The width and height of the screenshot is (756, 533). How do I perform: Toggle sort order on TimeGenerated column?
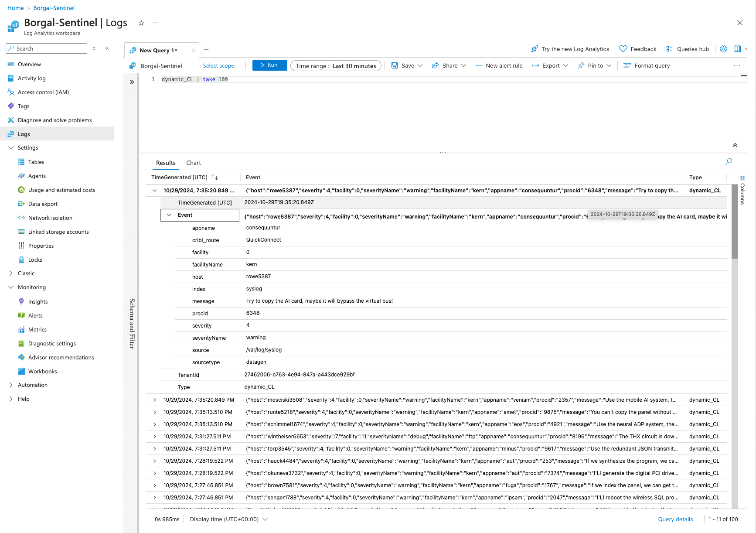tap(215, 177)
